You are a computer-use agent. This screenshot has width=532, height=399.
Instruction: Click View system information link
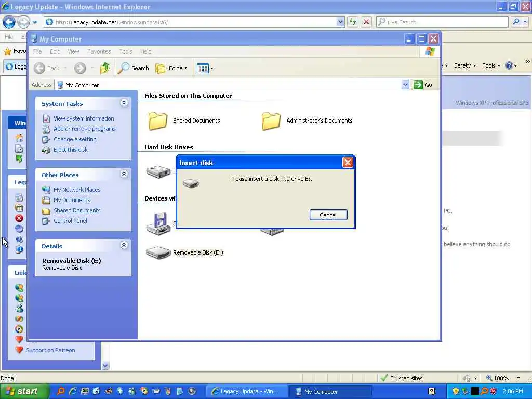point(84,118)
